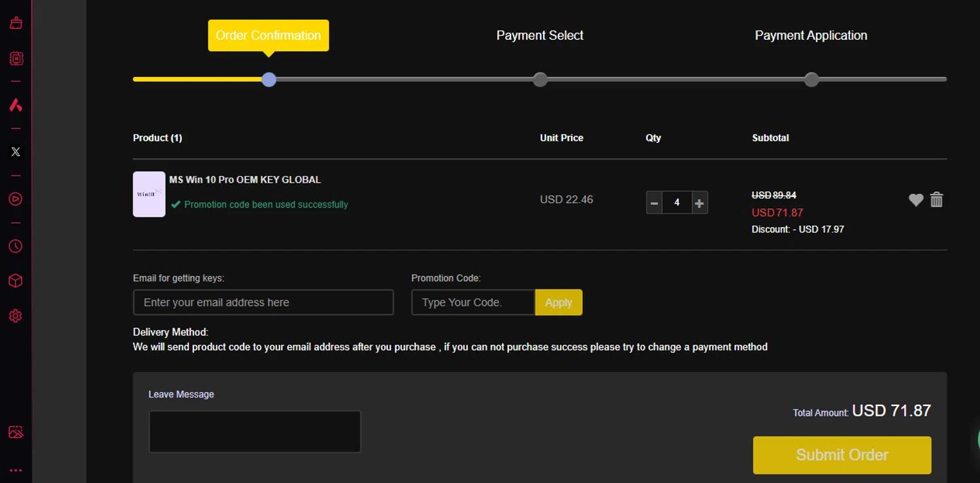
Task: Open the cube extensions icon in sidebar
Action: (x=16, y=281)
